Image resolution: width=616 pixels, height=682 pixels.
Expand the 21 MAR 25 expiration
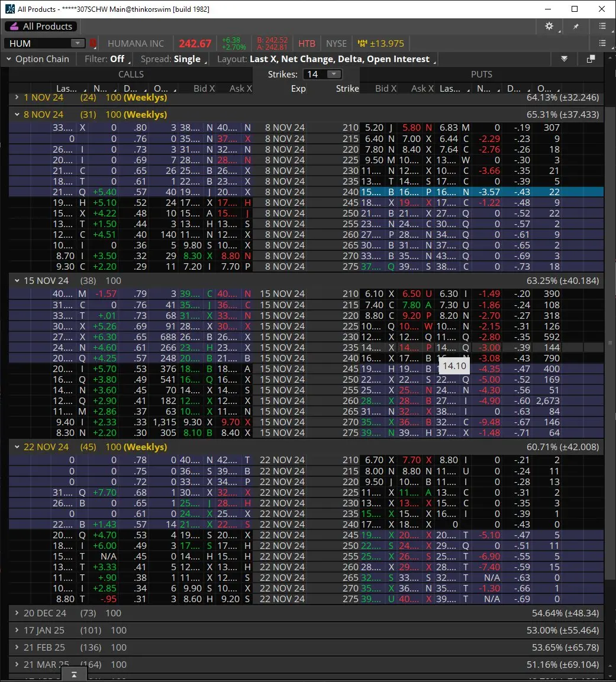tap(17, 664)
